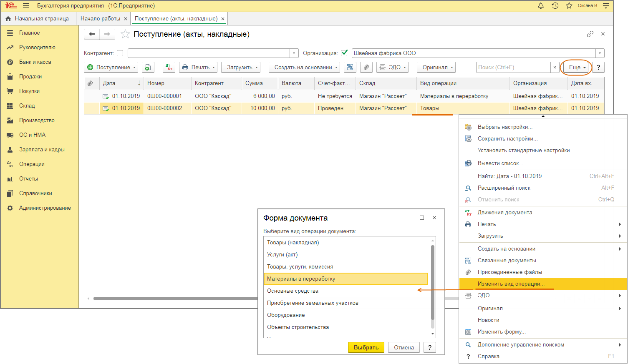
Task: Choose Расширенный поиск menu item
Action: pos(543,188)
